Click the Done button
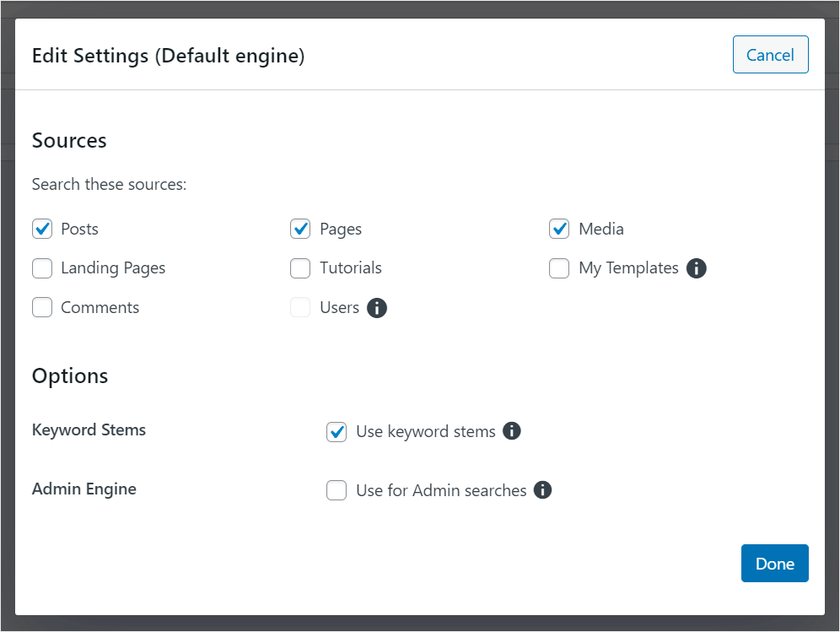The image size is (840, 632). [775, 564]
